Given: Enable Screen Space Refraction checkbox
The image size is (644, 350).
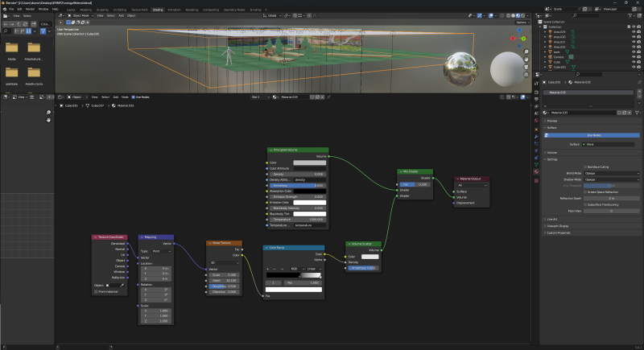Looking at the screenshot, I should coord(585,192).
